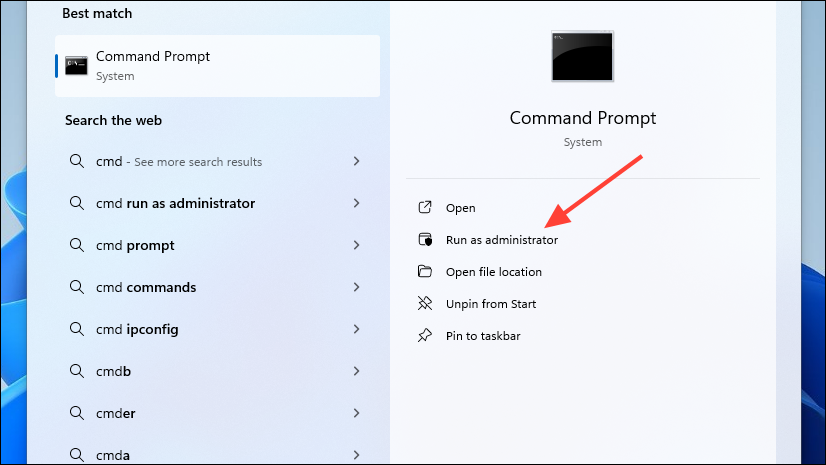The width and height of the screenshot is (826, 465).
Task: Click the Command Prompt icon in best match
Action: (76, 65)
